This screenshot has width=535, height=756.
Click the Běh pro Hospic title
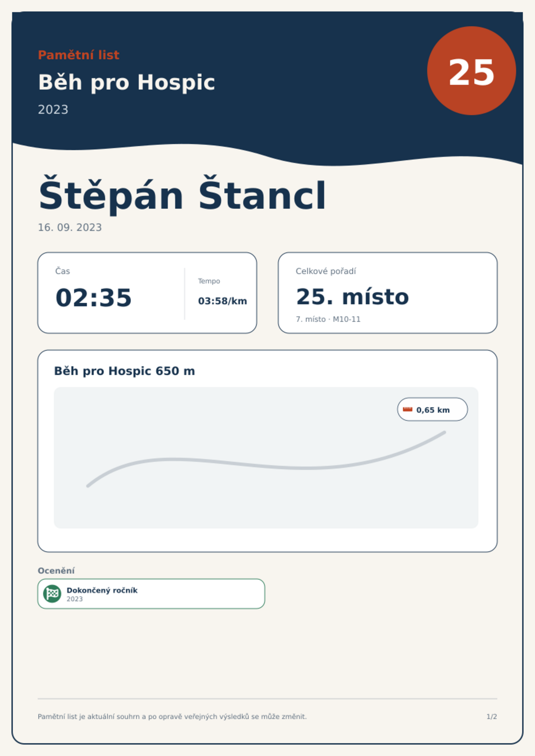126,82
